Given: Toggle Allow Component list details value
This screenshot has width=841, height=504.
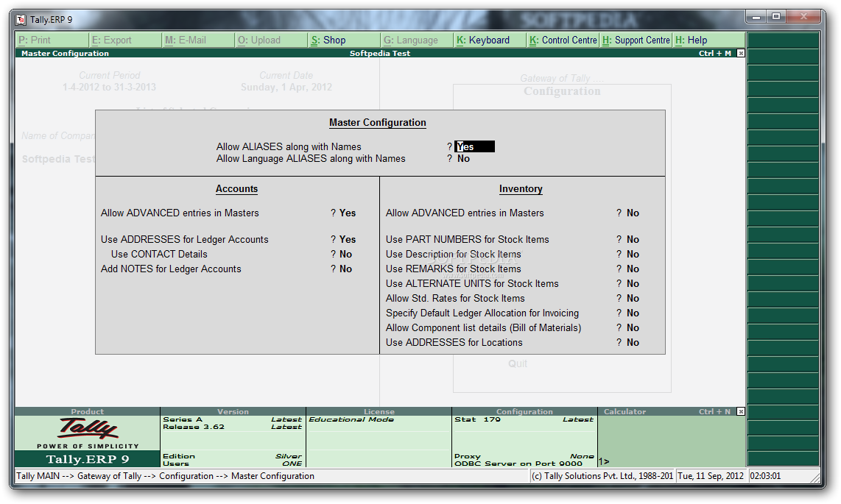Looking at the screenshot, I should (x=633, y=328).
